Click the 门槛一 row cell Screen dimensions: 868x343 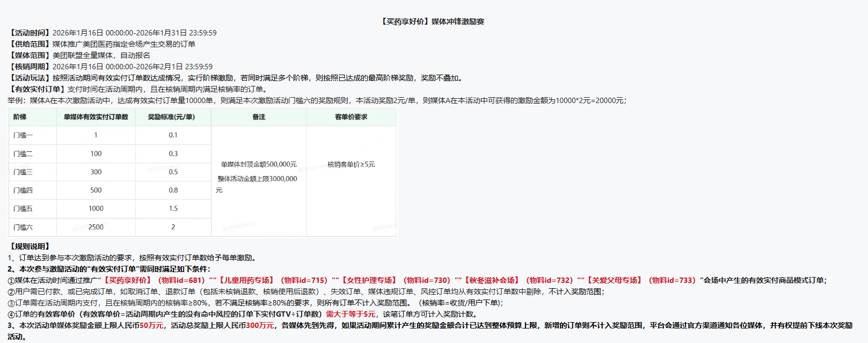23,135
